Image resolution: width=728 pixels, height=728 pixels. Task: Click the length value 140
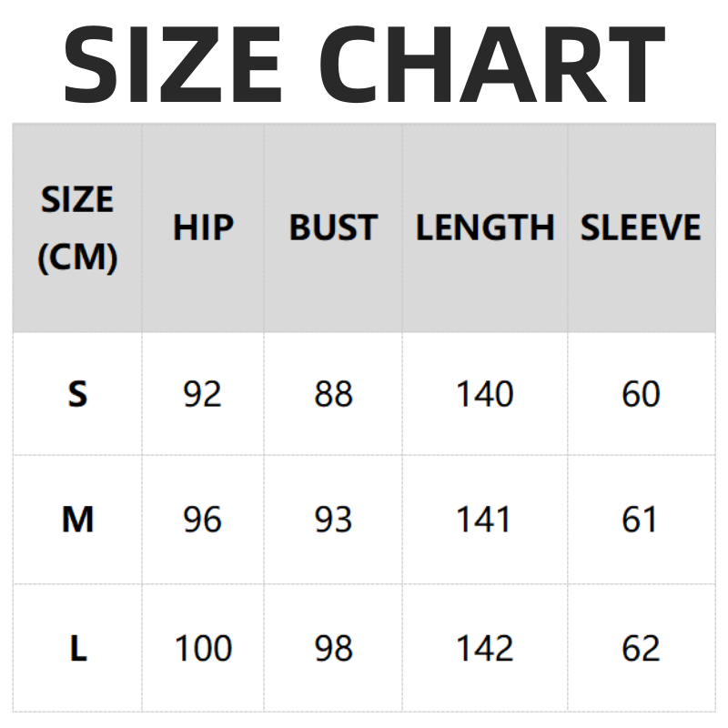coord(484,394)
